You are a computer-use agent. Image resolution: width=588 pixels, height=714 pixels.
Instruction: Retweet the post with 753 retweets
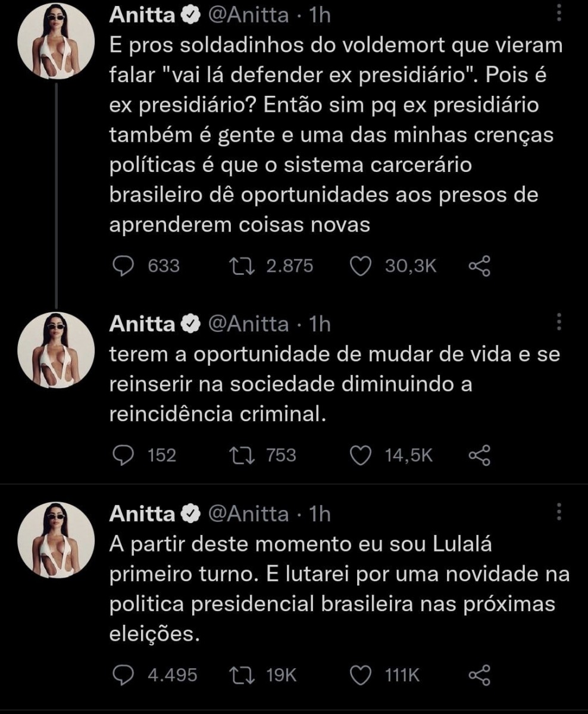(x=243, y=456)
